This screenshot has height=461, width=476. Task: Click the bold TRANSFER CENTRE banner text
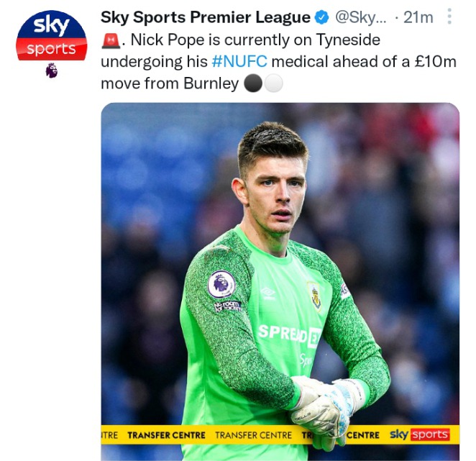(x=166, y=435)
